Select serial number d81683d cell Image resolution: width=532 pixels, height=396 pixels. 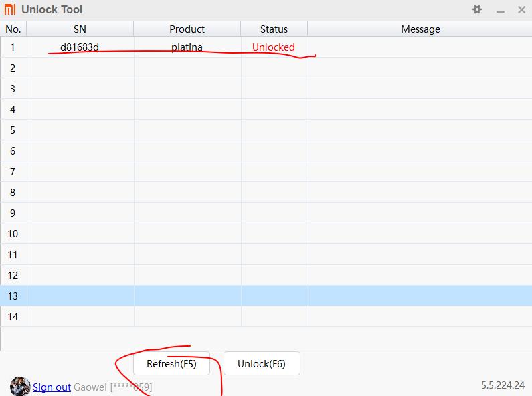[x=80, y=47]
